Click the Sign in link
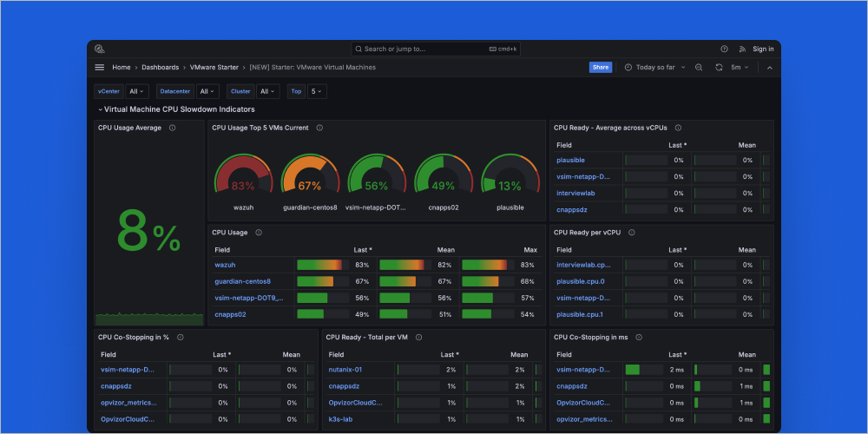The width and height of the screenshot is (868, 434). pyautogui.click(x=763, y=49)
